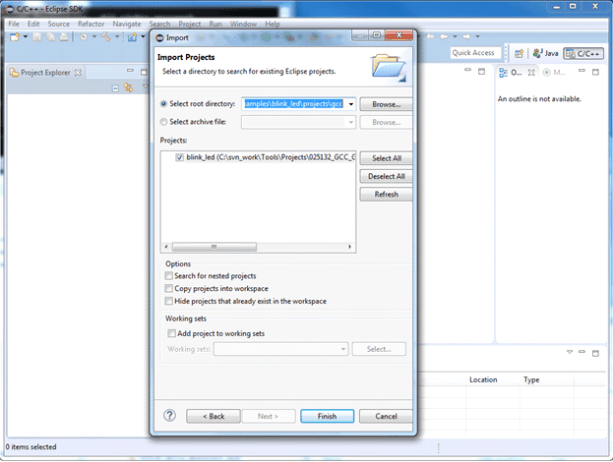Click the Projects list scroll right arrow

[350, 247]
